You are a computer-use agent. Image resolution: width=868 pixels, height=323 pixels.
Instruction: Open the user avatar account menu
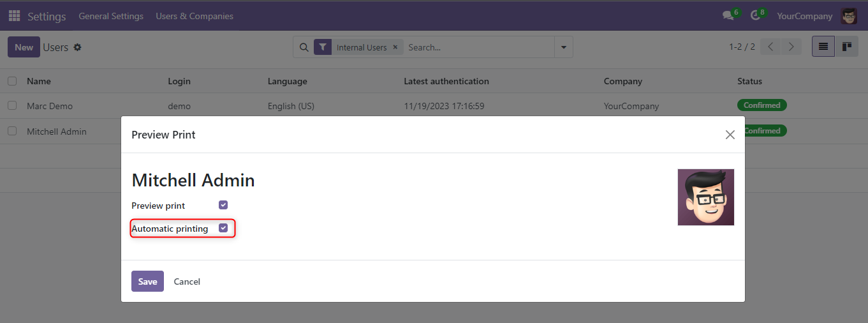click(x=849, y=16)
